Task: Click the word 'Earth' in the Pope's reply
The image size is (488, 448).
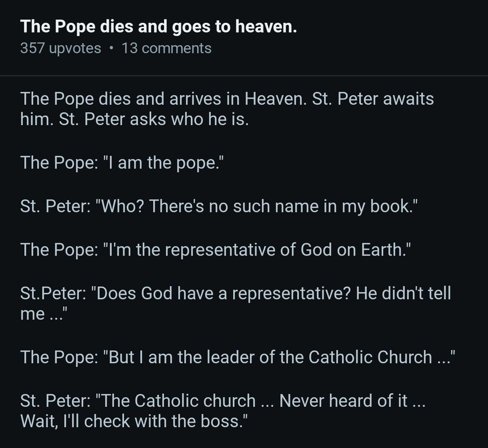Action: (x=382, y=250)
